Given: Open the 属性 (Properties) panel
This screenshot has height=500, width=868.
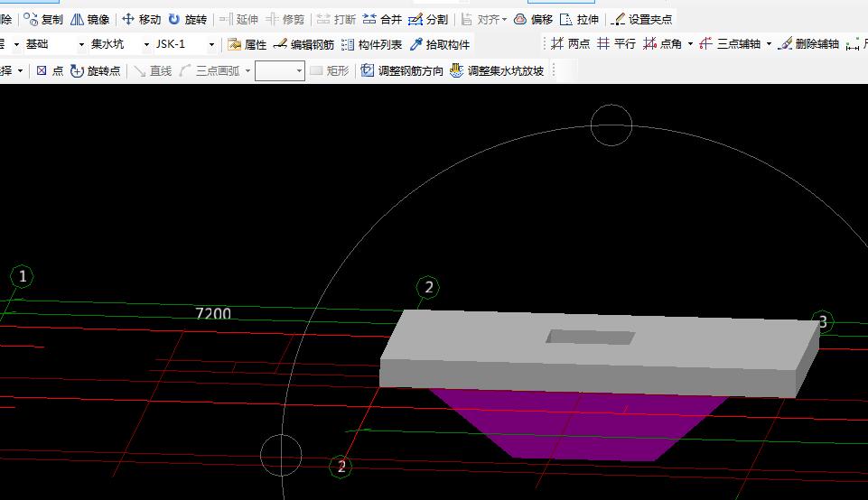Looking at the screenshot, I should tap(247, 44).
